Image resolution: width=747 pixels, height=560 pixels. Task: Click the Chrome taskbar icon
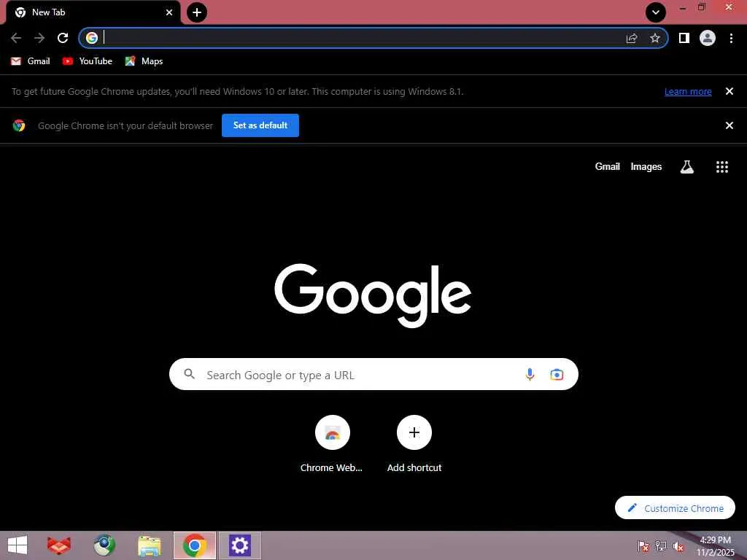coord(194,545)
